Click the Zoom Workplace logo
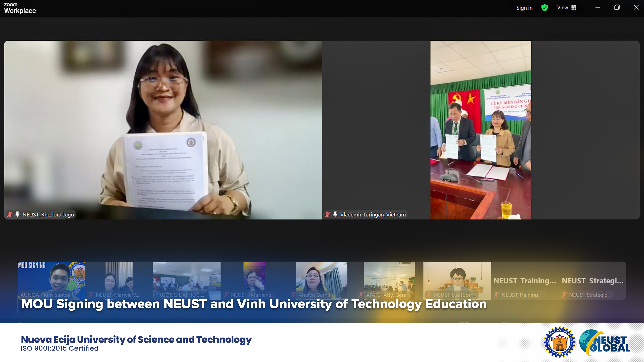The image size is (644, 362). [x=20, y=8]
